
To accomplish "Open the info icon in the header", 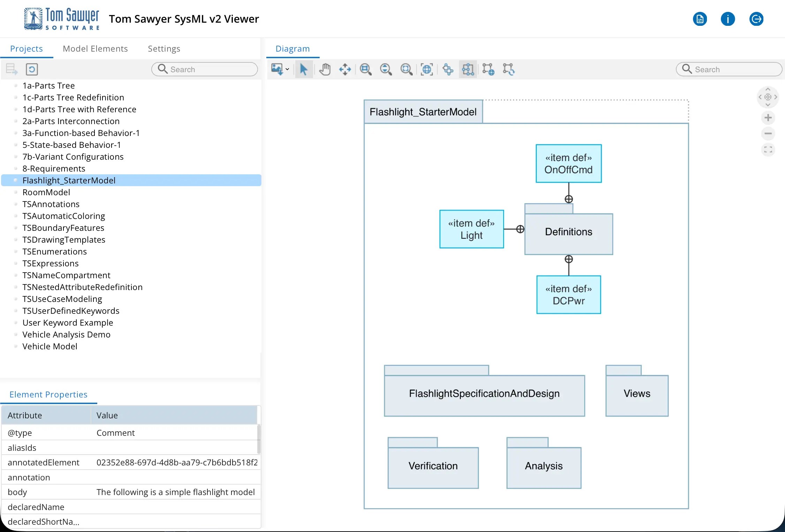I will pos(728,19).
